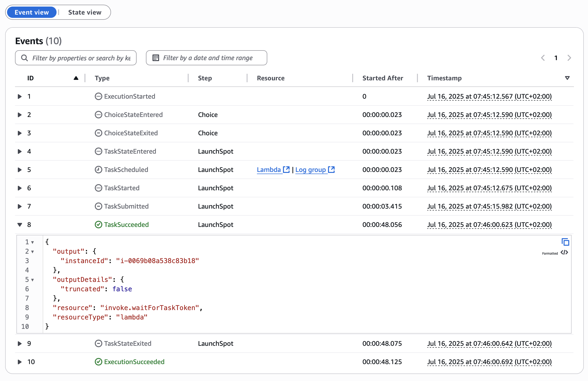Expand event 4 TaskStateEntered row

point(19,152)
